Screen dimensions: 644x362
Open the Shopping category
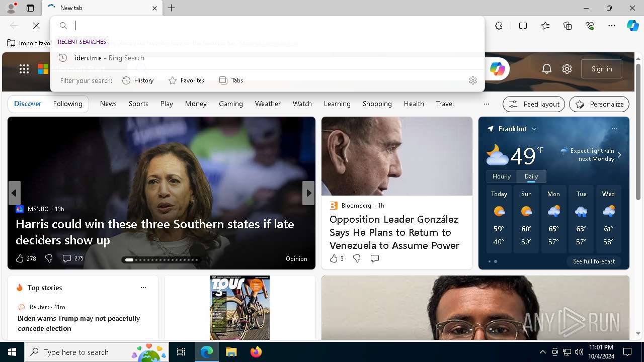click(x=377, y=104)
